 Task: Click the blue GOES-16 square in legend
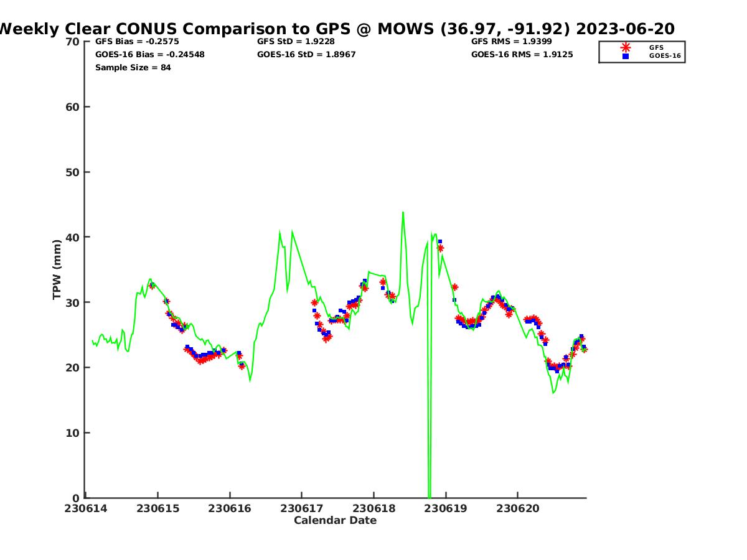626,56
